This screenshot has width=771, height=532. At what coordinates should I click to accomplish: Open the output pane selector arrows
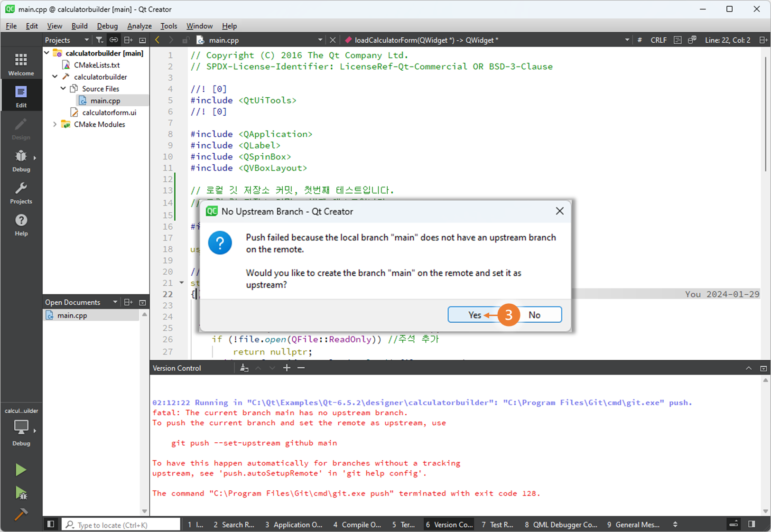(675, 524)
